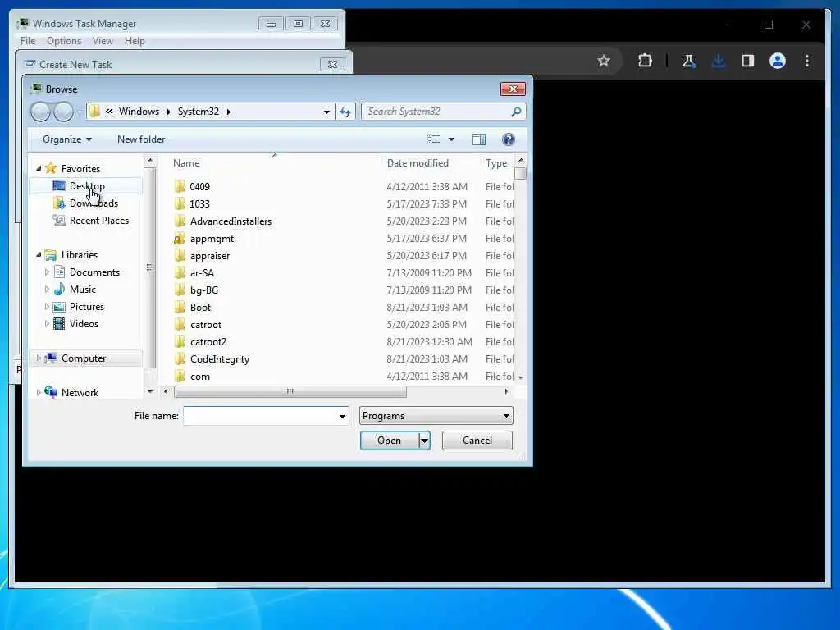The image size is (840, 630).
Task: Select the AdvancedInstallers folder
Action: (231, 221)
